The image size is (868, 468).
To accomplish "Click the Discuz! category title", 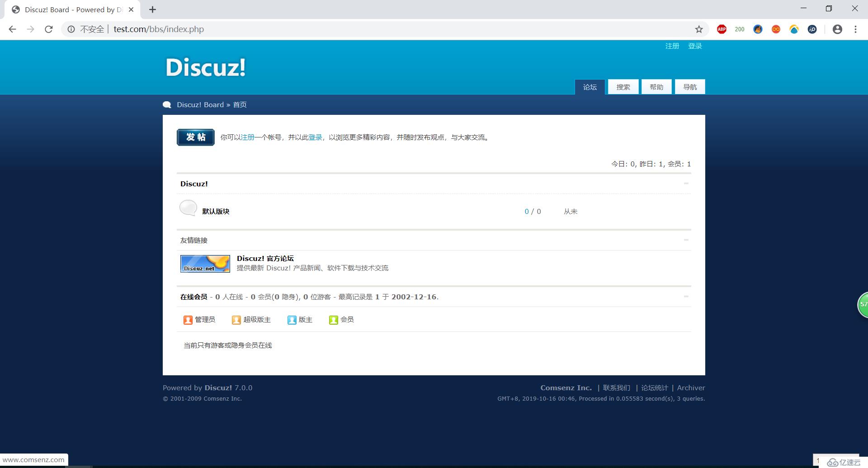I will (x=194, y=184).
